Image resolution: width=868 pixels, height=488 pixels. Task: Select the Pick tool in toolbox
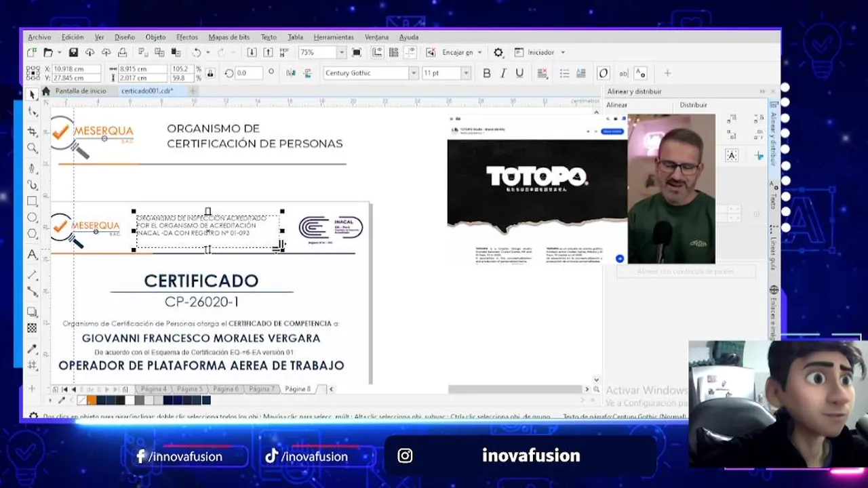click(x=33, y=95)
